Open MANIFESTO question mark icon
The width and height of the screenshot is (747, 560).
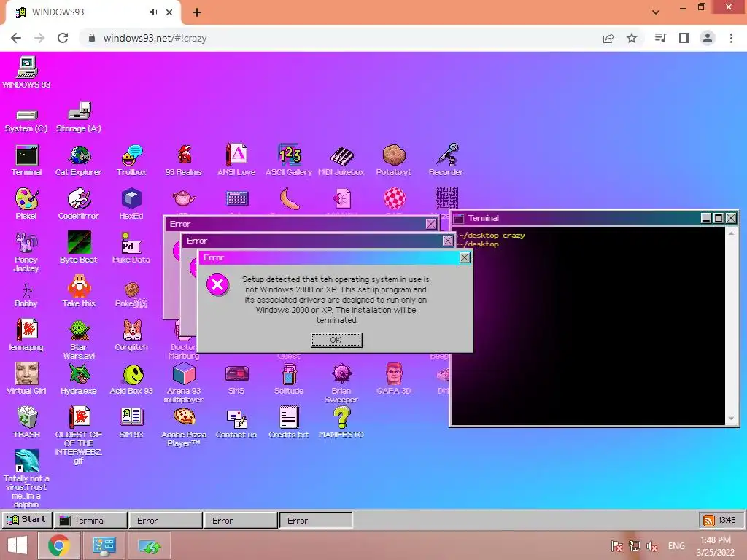coord(341,423)
